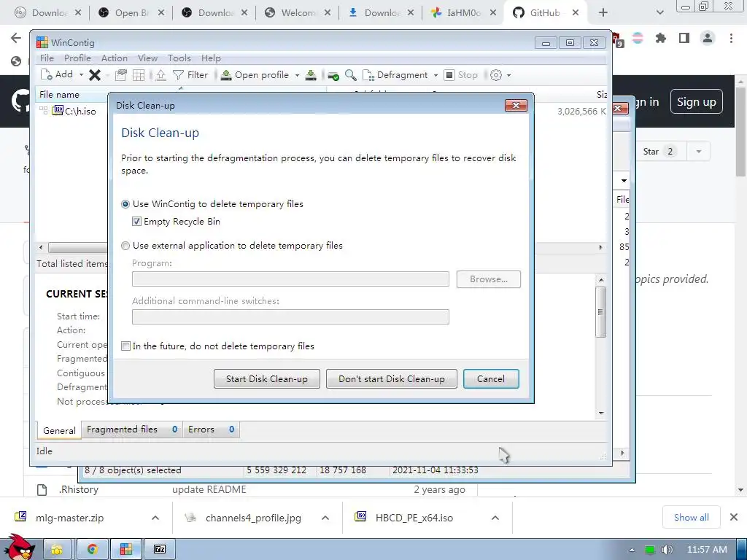The height and width of the screenshot is (560, 747).
Task: Click the taskbar clock showing 11:57 AM
Action: tap(707, 550)
